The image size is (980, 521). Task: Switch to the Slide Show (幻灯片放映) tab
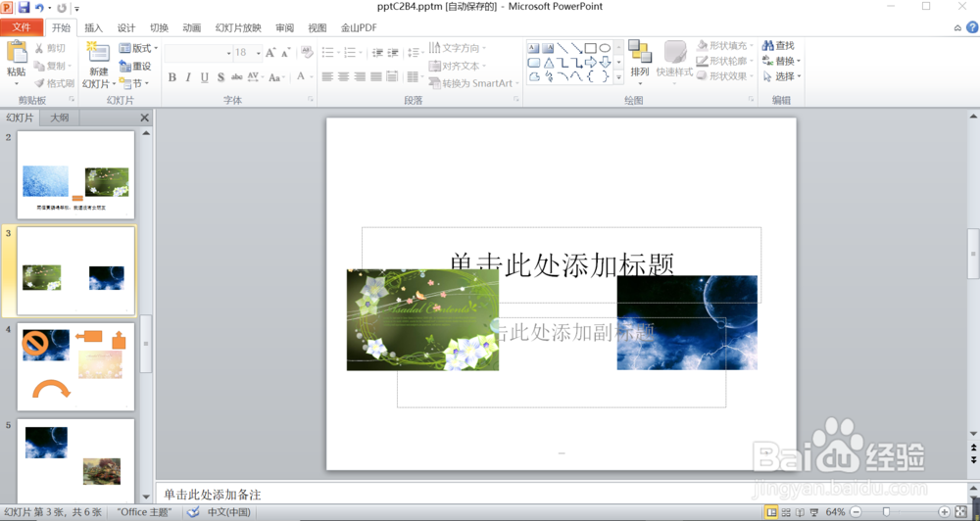[238, 27]
